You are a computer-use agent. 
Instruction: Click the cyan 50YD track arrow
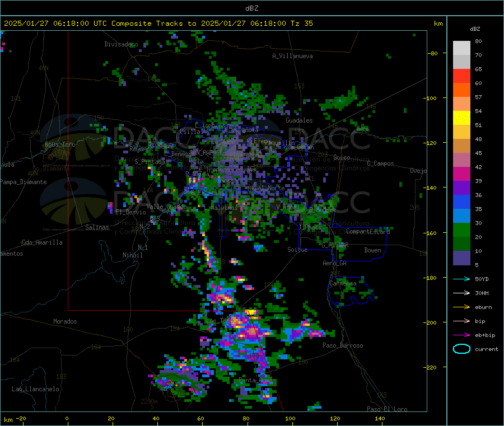461,279
